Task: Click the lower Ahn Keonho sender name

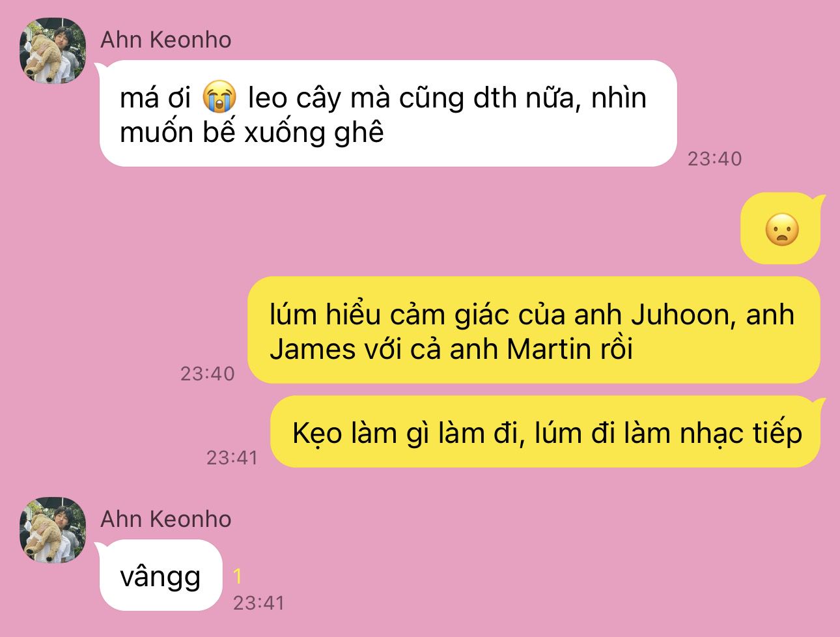Action: tap(166, 519)
